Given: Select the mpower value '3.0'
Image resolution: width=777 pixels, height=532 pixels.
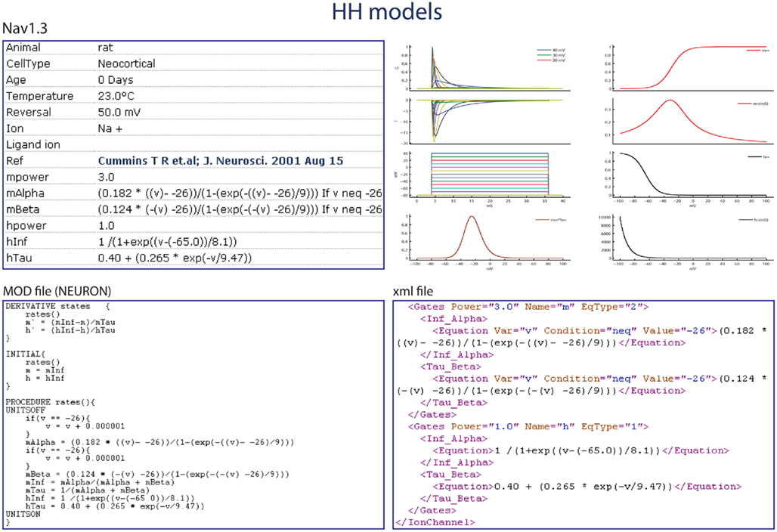Looking at the screenshot, I should click(106, 178).
